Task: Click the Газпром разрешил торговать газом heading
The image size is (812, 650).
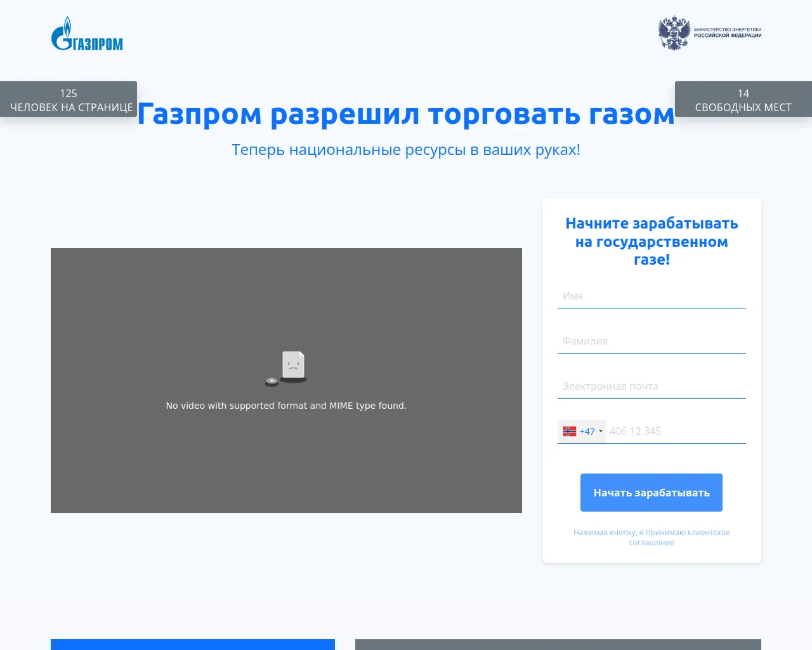Action: (406, 114)
